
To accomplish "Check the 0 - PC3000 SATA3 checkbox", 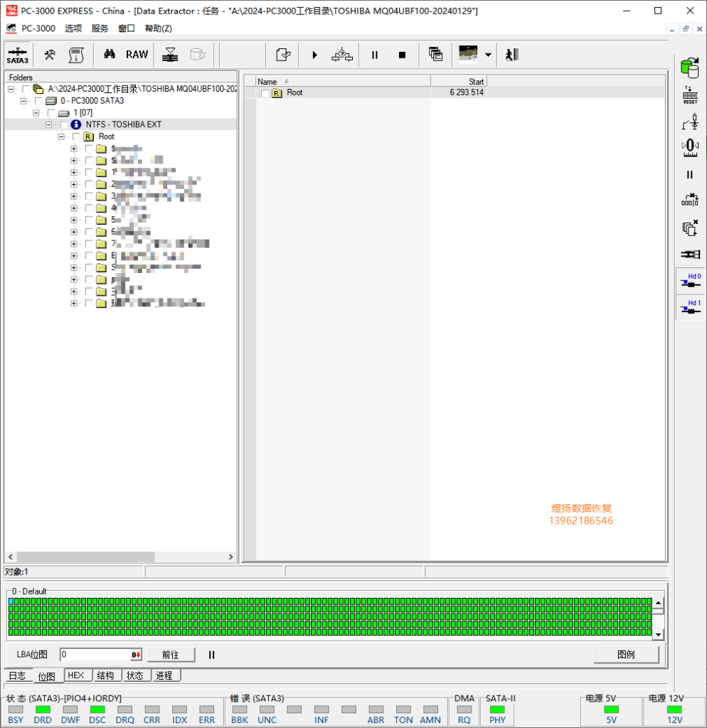I will click(39, 101).
